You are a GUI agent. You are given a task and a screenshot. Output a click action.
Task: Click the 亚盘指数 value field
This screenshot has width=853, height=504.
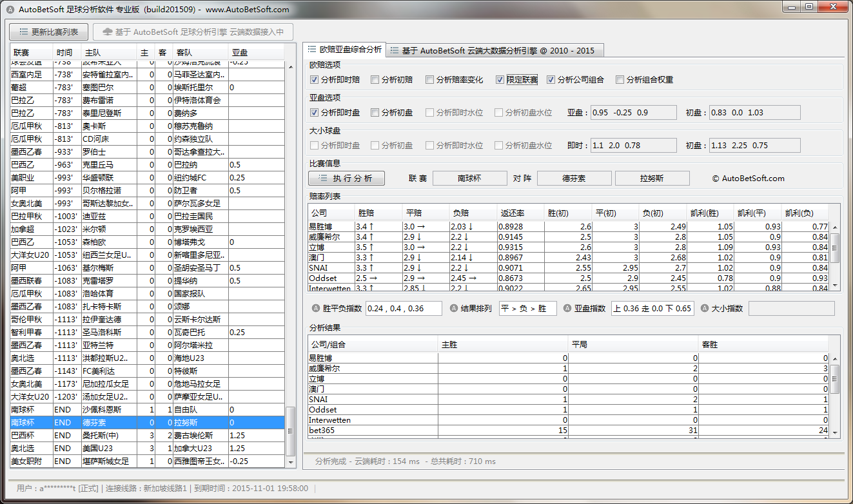652,308
